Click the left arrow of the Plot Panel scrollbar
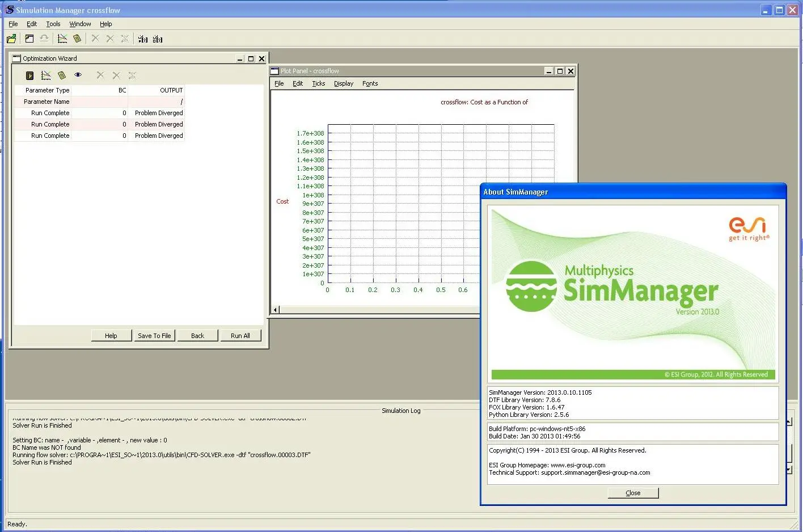Image resolution: width=803 pixels, height=532 pixels. 274,309
